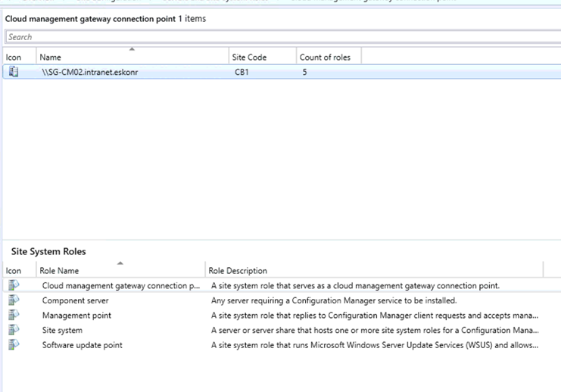561x392 pixels.
Task: Click the Management point role icon
Action: 13,315
